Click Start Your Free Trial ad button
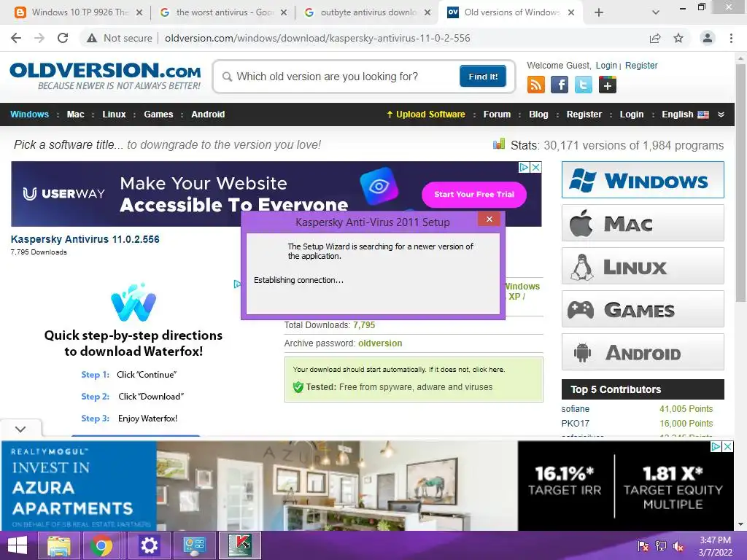The image size is (747, 560). click(474, 194)
